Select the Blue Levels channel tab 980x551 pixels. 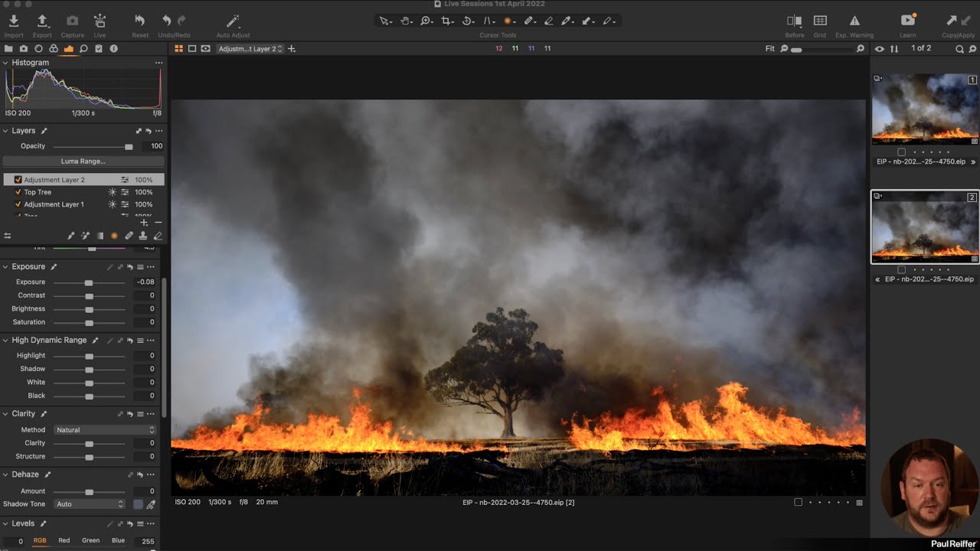click(118, 540)
